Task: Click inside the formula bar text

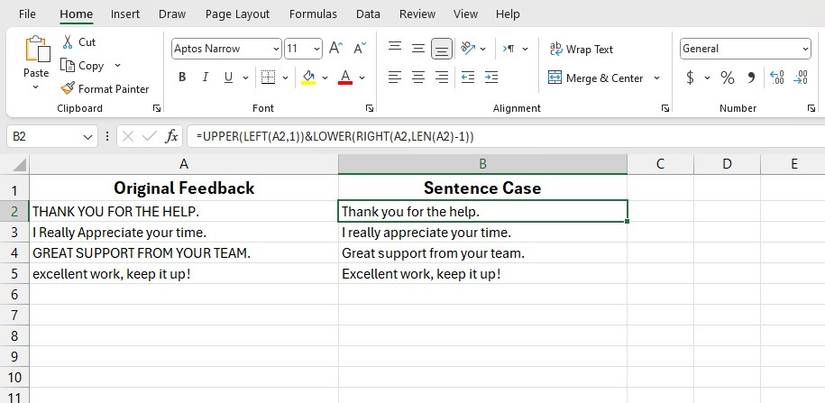Action: [x=400, y=136]
